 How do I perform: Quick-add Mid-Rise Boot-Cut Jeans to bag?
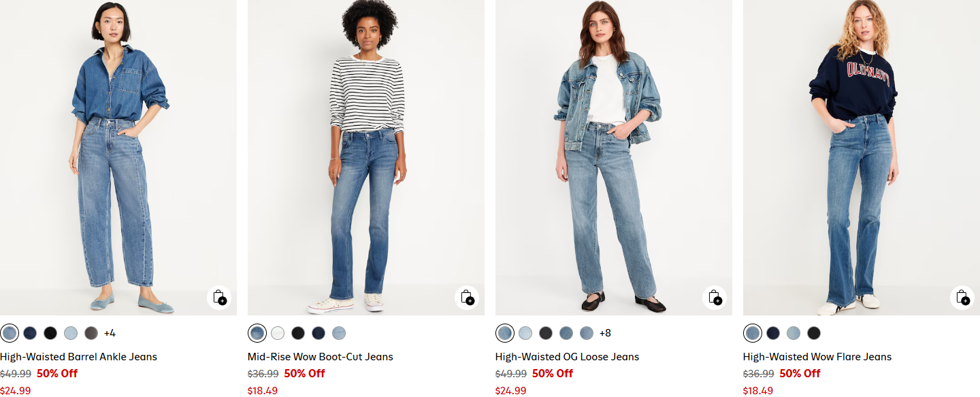click(467, 298)
